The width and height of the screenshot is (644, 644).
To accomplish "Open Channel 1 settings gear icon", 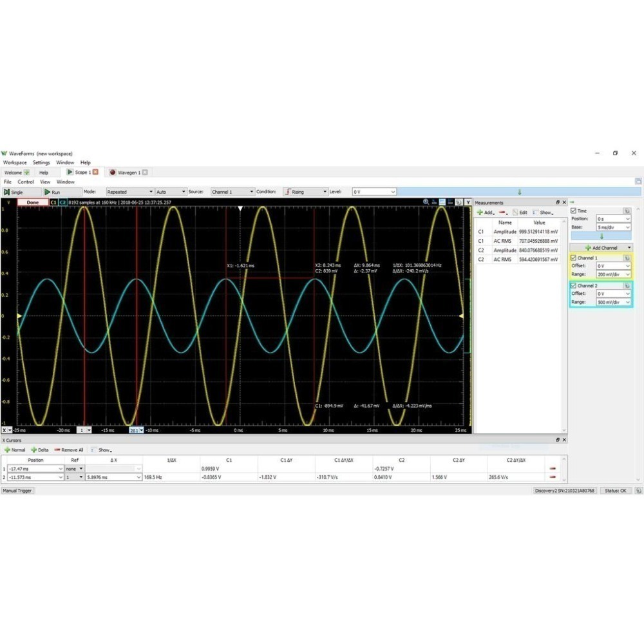I will point(626,258).
